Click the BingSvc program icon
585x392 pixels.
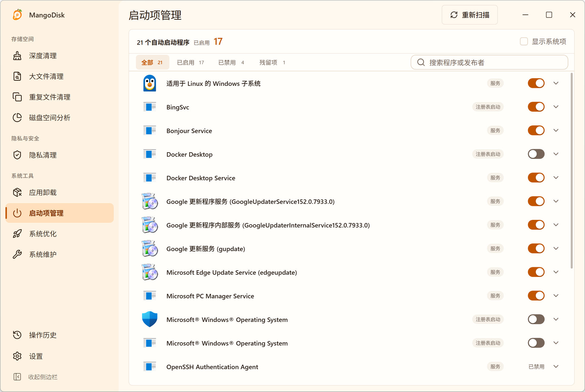coord(150,107)
